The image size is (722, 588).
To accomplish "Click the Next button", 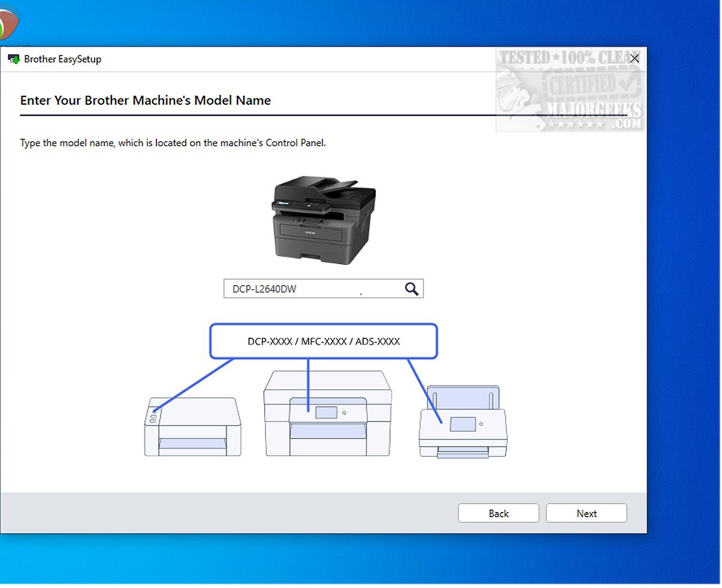I will [586, 513].
